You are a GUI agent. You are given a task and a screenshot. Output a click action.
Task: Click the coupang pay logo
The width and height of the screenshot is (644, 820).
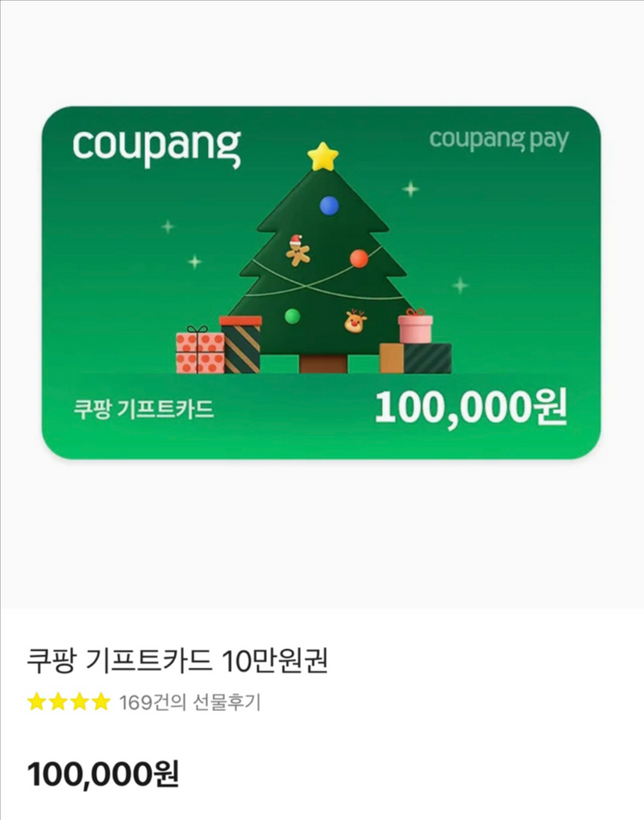499,140
